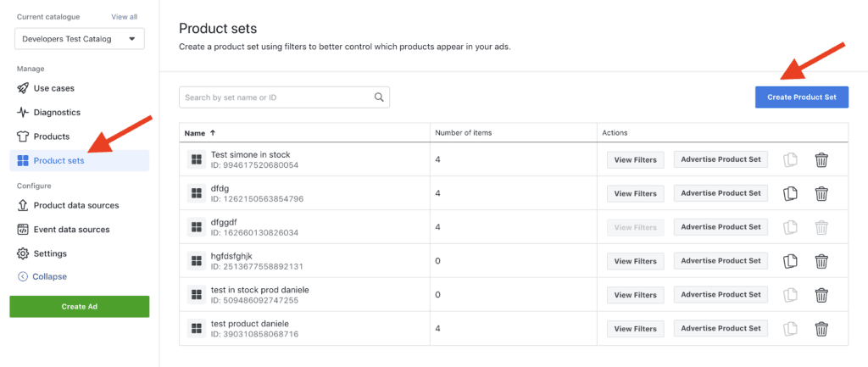Delete the 'Test simone in stock' product set
Screen dimensions: 868x367
[821, 159]
